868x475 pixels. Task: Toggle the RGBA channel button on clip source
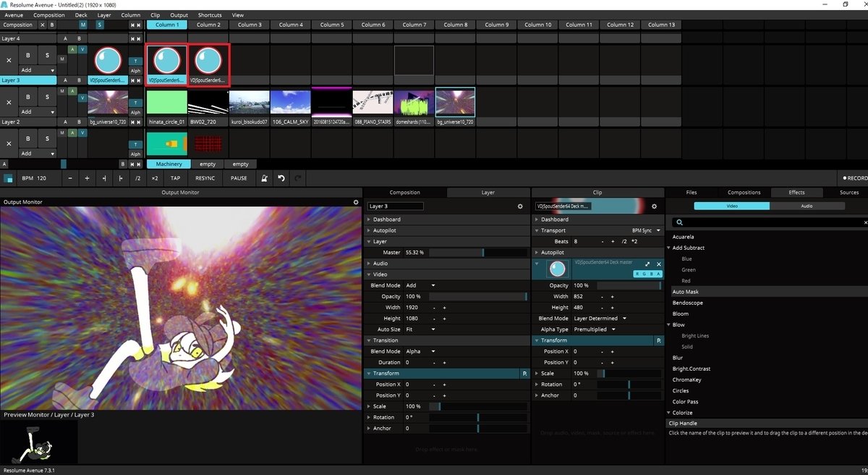pos(647,274)
